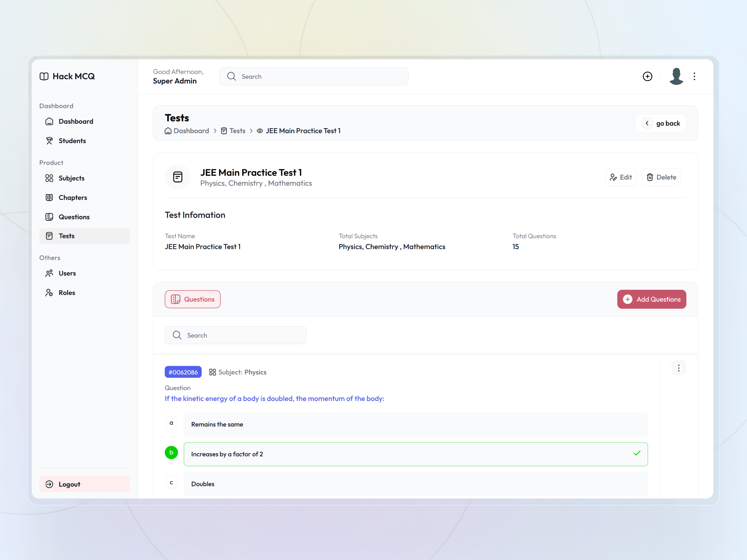Select the Students menu item
The image size is (747, 560).
pyautogui.click(x=72, y=141)
